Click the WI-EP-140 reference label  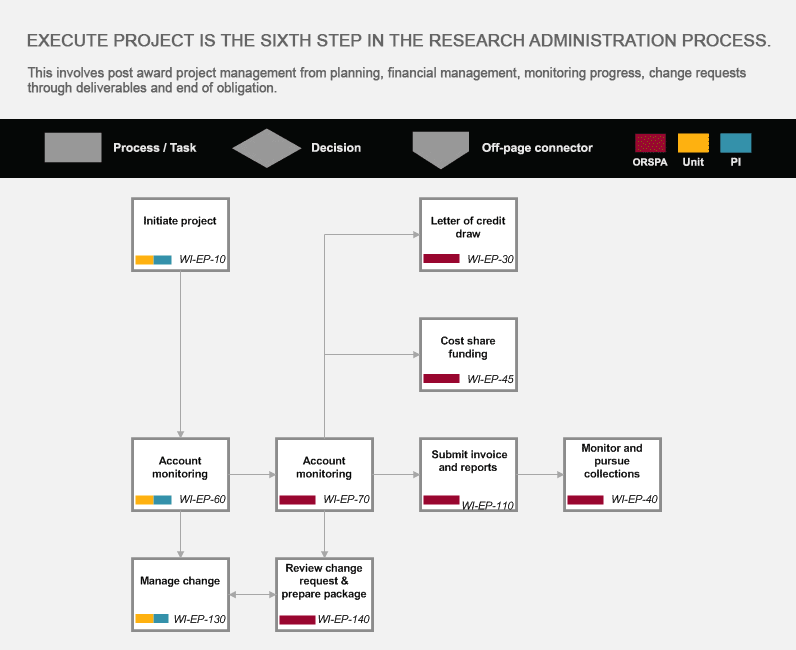coord(344,620)
